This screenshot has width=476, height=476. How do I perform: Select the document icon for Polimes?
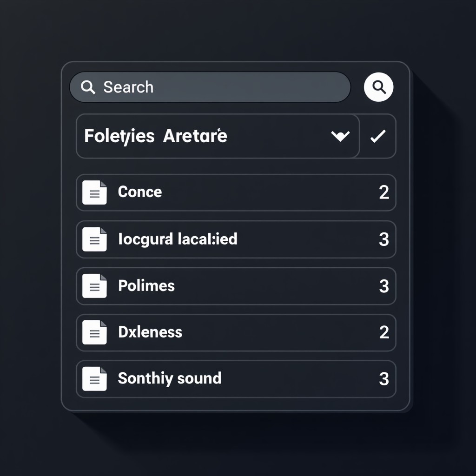click(x=94, y=286)
